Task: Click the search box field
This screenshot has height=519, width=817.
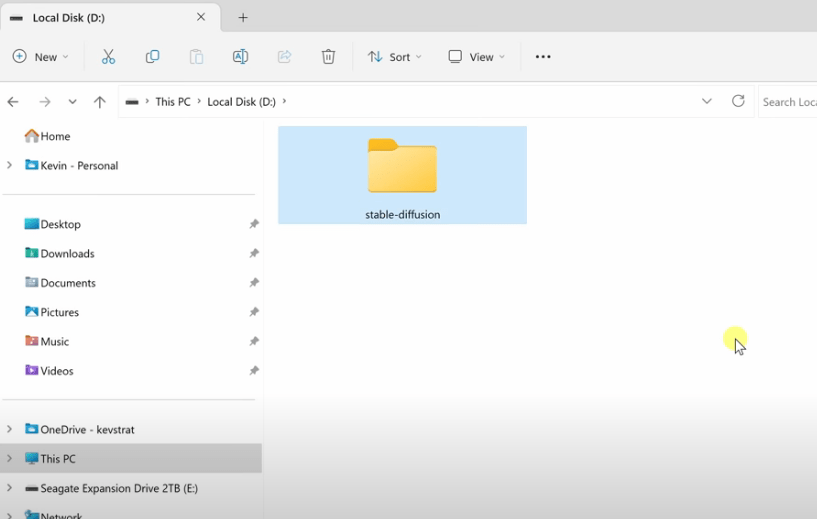Action: coord(788,102)
